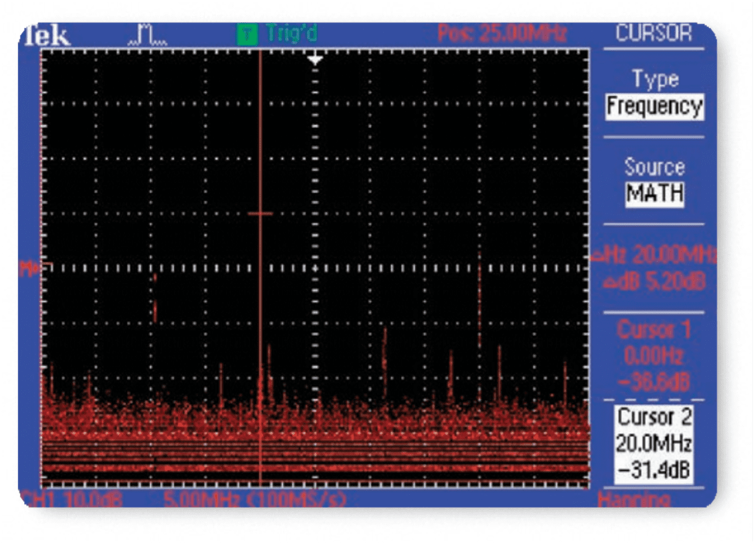Click the delta Hz 20.00MHz readout

(654, 255)
